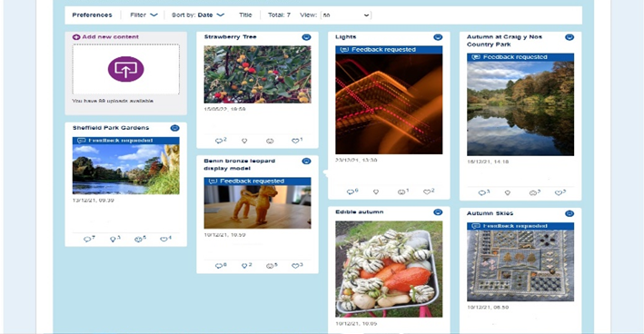Open the Sheffield Park Gardens lake thumbnail
The width and height of the screenshot is (644, 334).
126,169
